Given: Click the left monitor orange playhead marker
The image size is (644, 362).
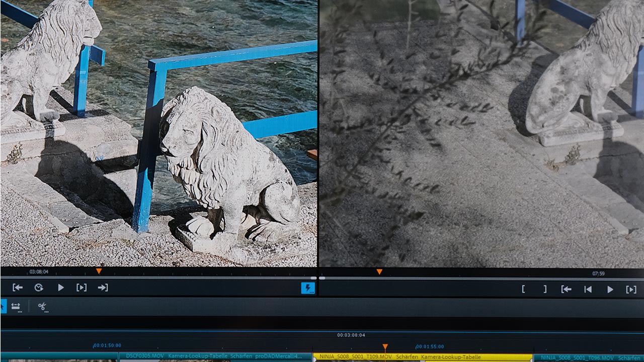Looking at the screenshot, I should 99,271.
